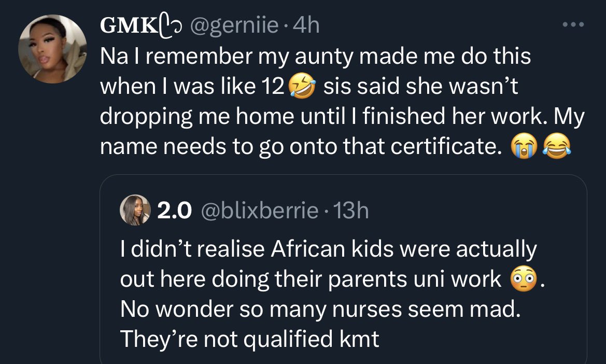Click the first line "Na I remember my aunty"

click(x=315, y=57)
